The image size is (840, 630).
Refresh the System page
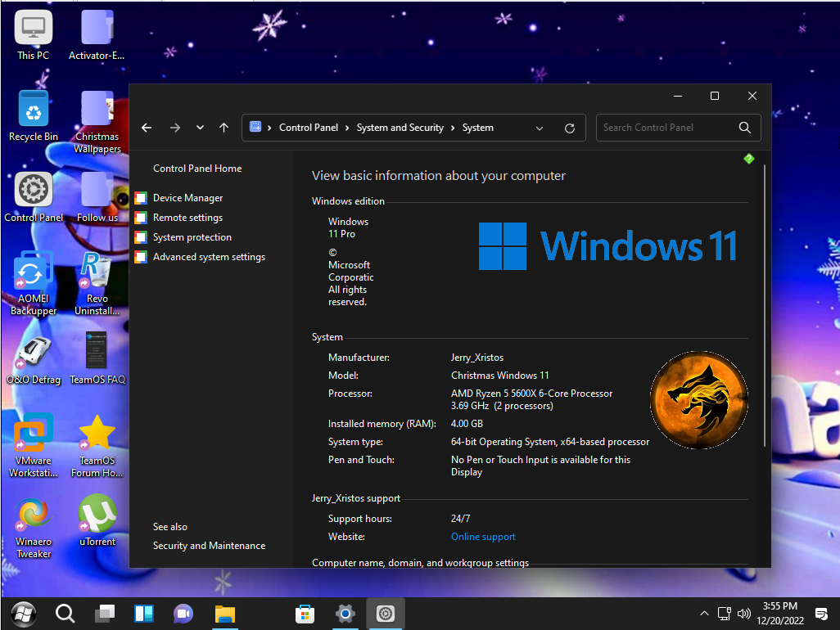570,128
